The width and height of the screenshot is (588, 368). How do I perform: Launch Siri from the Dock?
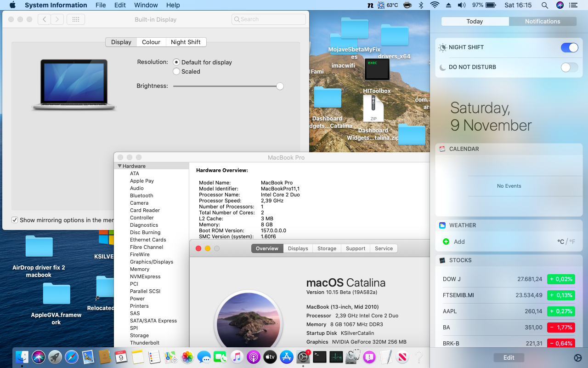click(x=39, y=356)
